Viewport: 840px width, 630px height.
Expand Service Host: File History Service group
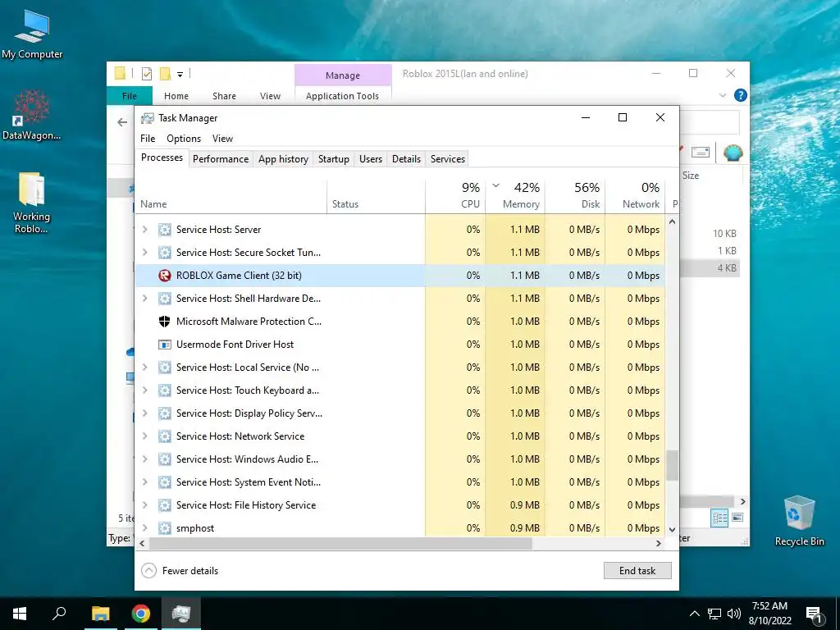point(144,505)
